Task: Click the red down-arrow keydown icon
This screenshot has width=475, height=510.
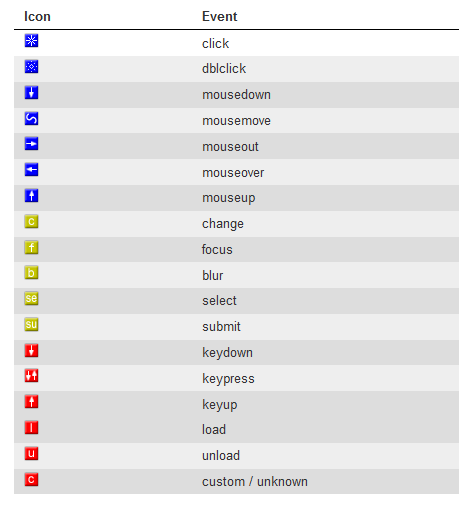Action: point(31,350)
